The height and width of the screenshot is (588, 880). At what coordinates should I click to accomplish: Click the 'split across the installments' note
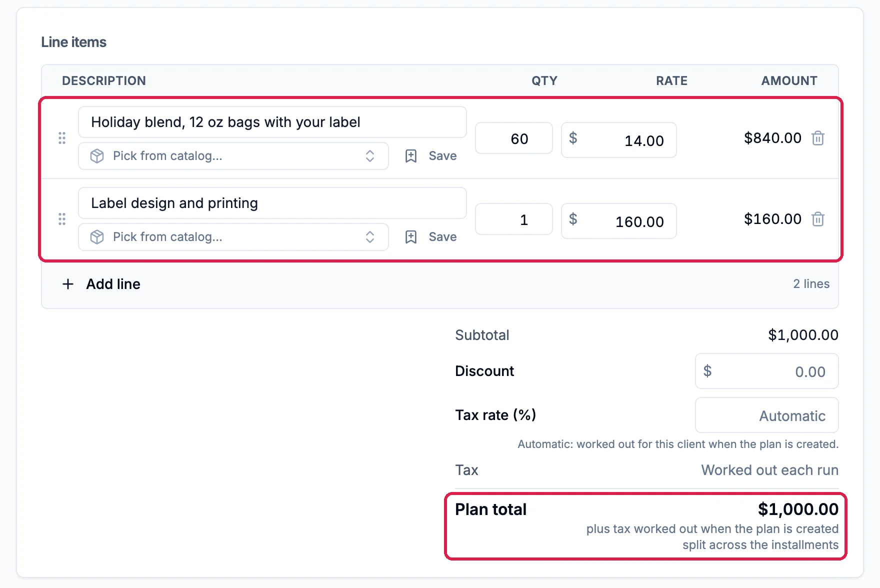click(760, 545)
